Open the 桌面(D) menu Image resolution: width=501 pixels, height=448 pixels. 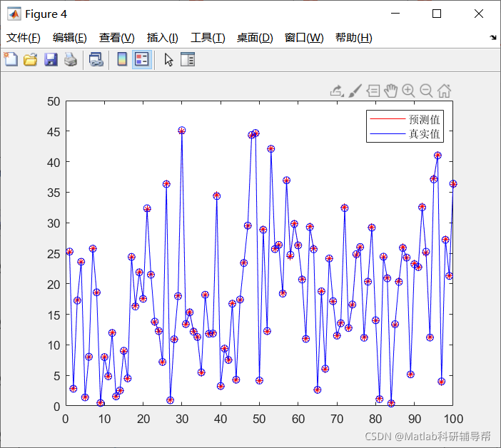[255, 38]
